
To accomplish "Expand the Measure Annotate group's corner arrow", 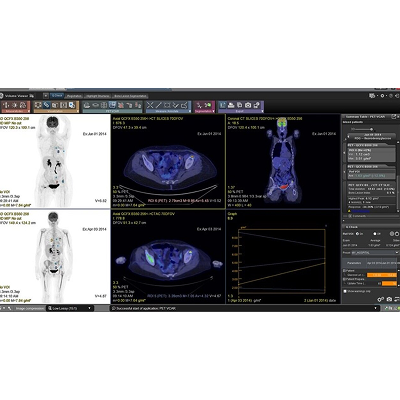I will click(190, 111).
